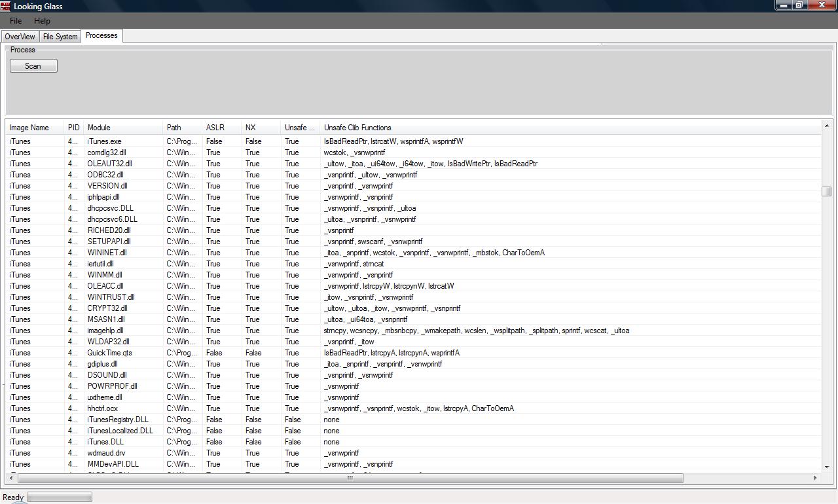This screenshot has height=504, width=838.
Task: Select the OLEACC.dll module cell
Action: (x=123, y=286)
